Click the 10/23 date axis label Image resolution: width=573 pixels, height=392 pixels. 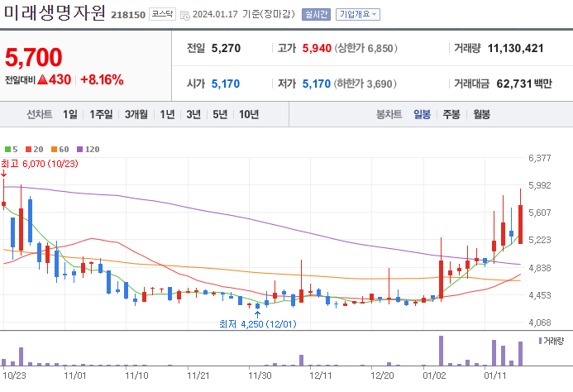tap(14, 375)
